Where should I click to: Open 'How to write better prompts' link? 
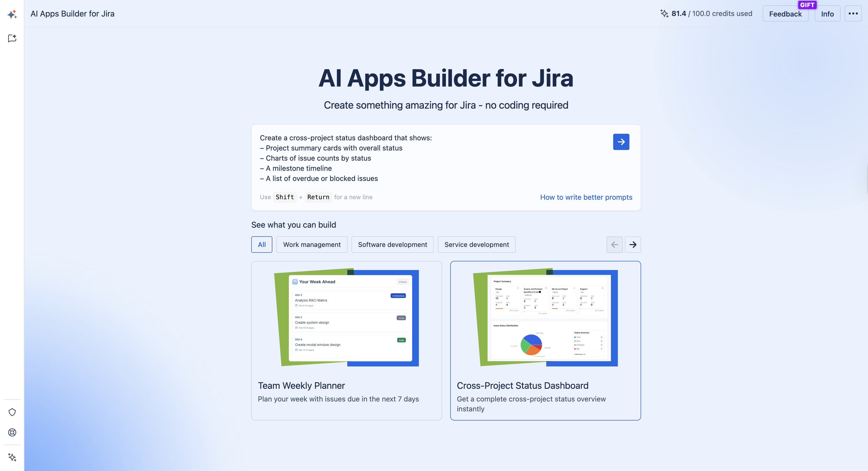(x=586, y=197)
